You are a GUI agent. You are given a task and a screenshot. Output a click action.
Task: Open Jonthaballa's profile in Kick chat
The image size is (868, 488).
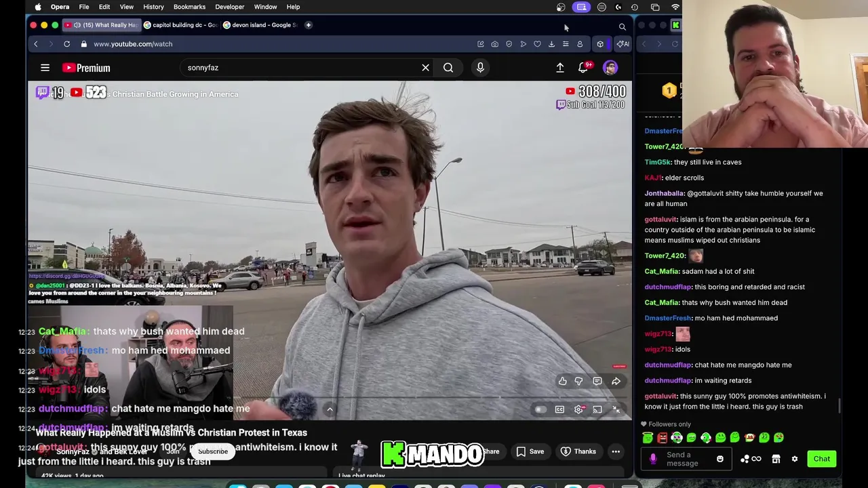pyautogui.click(x=664, y=193)
